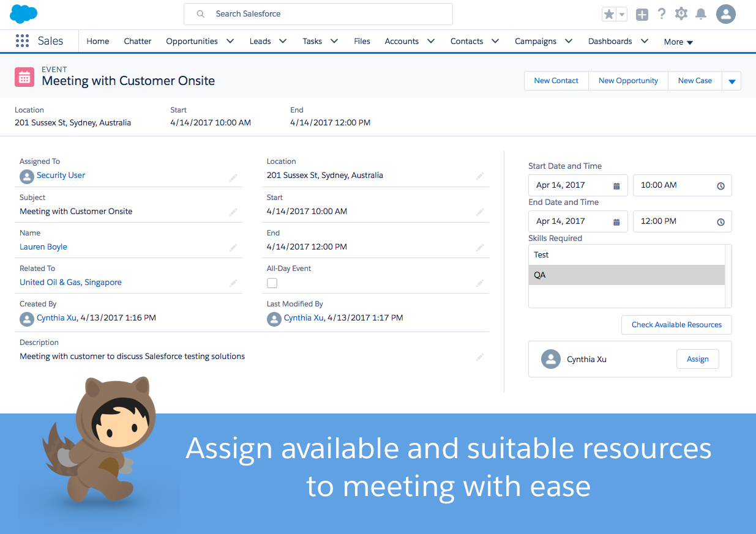Image resolution: width=756 pixels, height=534 pixels.
Task: Edit the Location field pencil
Action: pos(480,176)
